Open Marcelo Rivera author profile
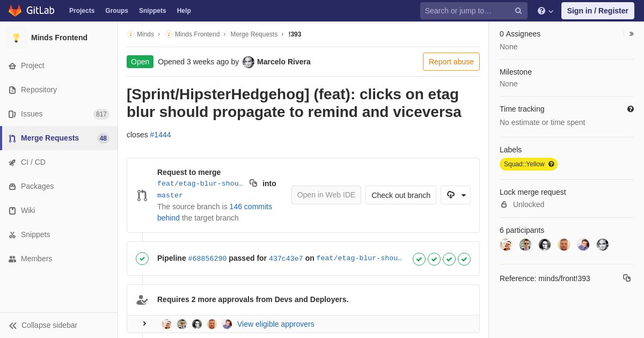Viewport: 644px width, 338px height. tap(284, 62)
